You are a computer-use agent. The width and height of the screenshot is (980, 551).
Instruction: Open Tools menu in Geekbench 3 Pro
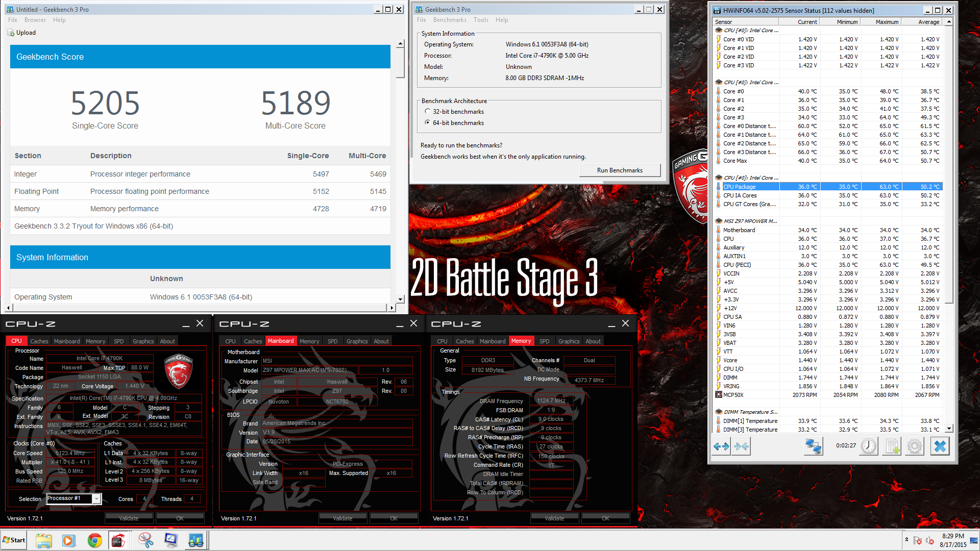(x=481, y=20)
